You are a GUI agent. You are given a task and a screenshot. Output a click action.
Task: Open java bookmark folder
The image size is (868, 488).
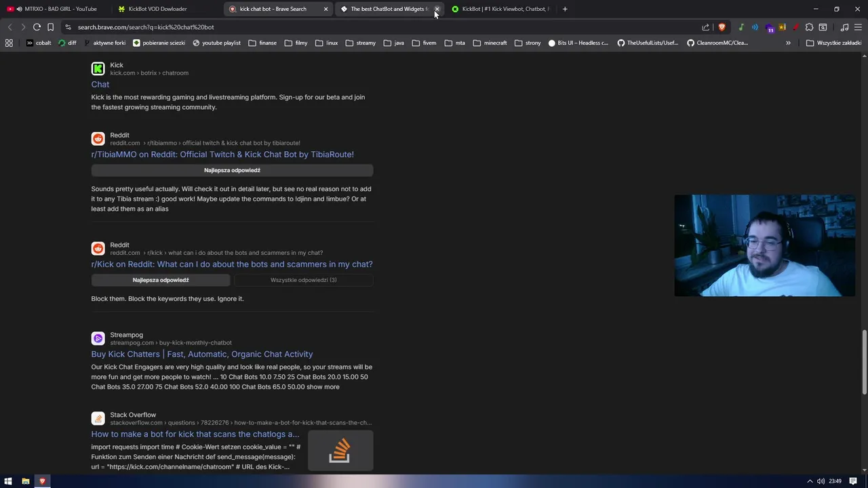coord(394,43)
